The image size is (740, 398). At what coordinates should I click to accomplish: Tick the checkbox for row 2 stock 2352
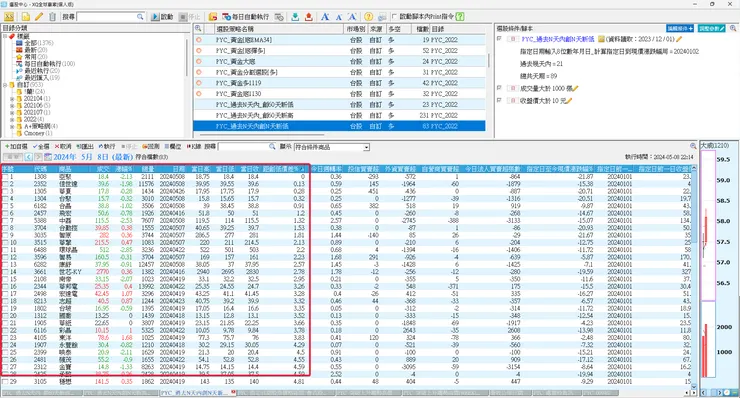click(5, 184)
